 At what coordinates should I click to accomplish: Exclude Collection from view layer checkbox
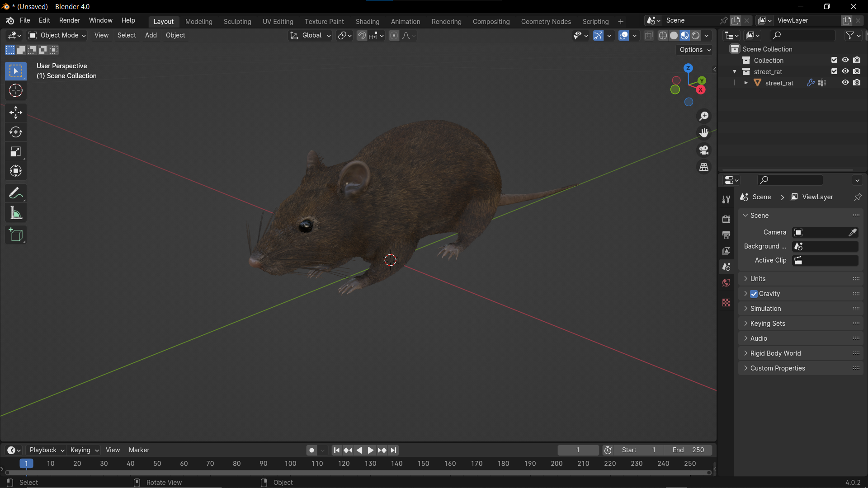pyautogui.click(x=834, y=60)
